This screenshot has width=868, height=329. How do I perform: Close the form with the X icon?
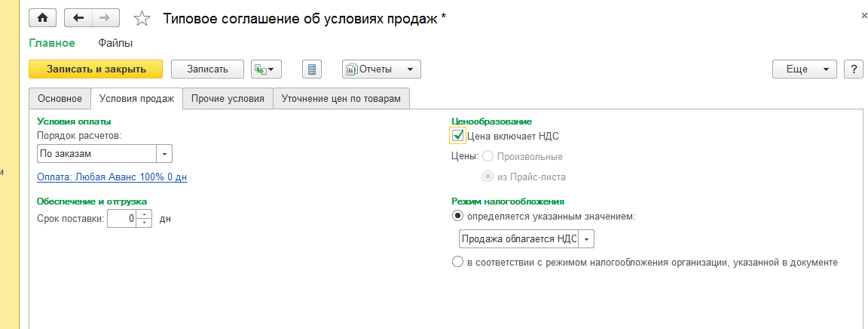coord(862,15)
